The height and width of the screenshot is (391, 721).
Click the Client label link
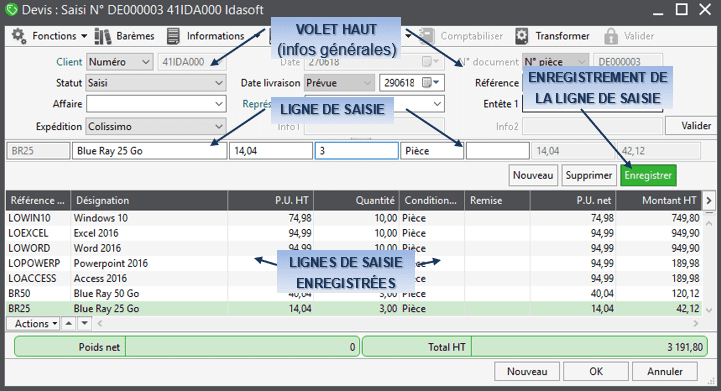point(69,62)
